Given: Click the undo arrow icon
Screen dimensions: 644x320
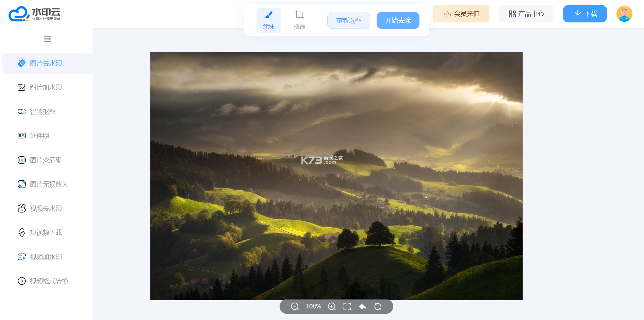Looking at the screenshot, I should 363,306.
